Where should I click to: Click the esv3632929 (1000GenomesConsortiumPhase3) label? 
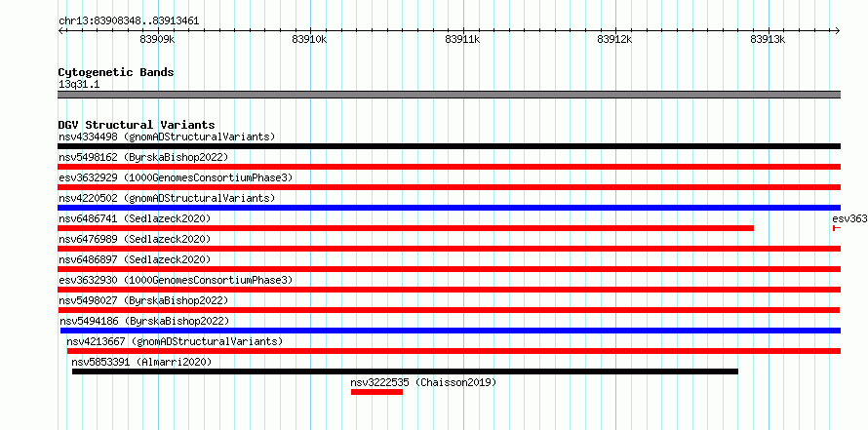[x=176, y=177]
